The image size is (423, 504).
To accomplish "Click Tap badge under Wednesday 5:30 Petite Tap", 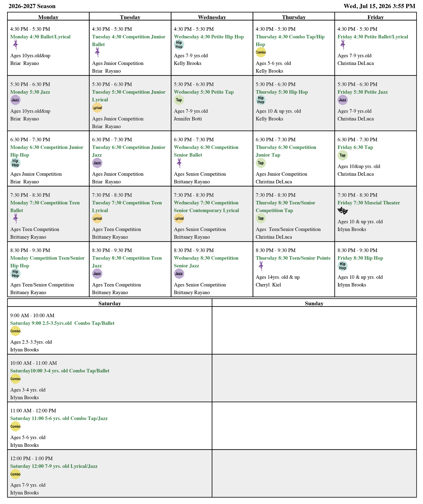I will pyautogui.click(x=179, y=100).
